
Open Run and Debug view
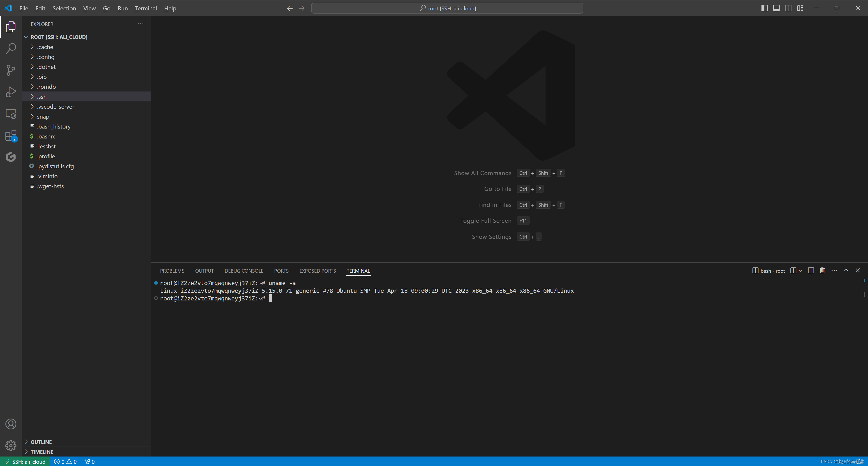click(11, 91)
